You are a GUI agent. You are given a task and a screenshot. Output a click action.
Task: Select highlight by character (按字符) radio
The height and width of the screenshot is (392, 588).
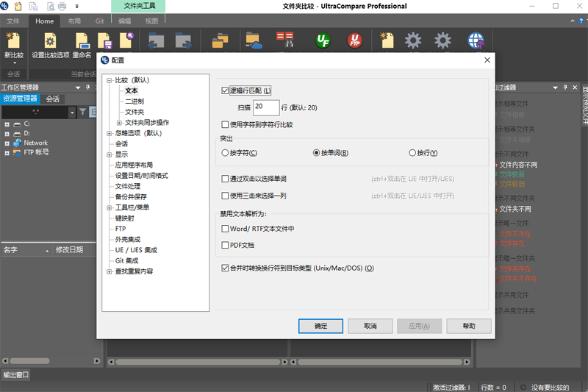[225, 153]
